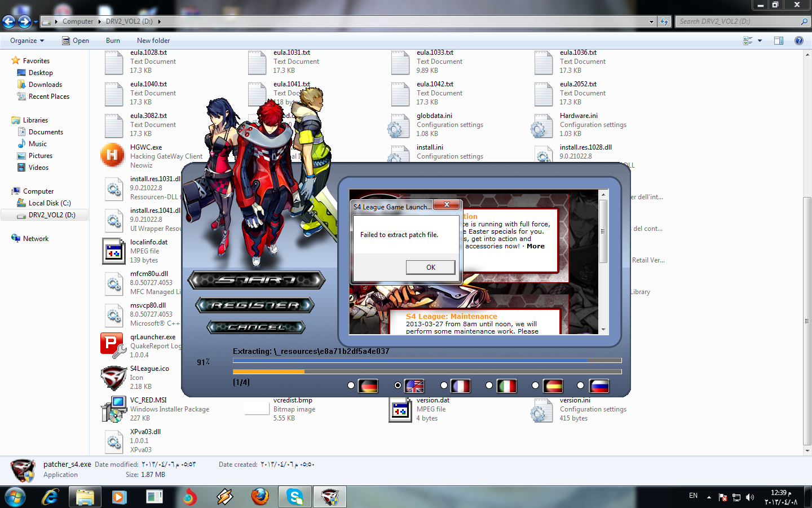Select the Italian language radio button
Viewport: 812px width, 508px height.
[489, 386]
